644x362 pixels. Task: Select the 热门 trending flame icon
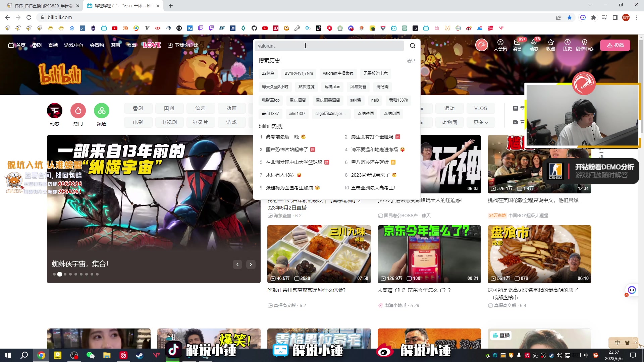(78, 111)
